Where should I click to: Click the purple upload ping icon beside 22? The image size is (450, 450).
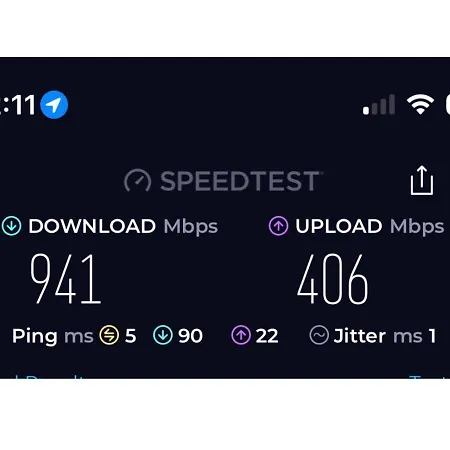point(241,335)
